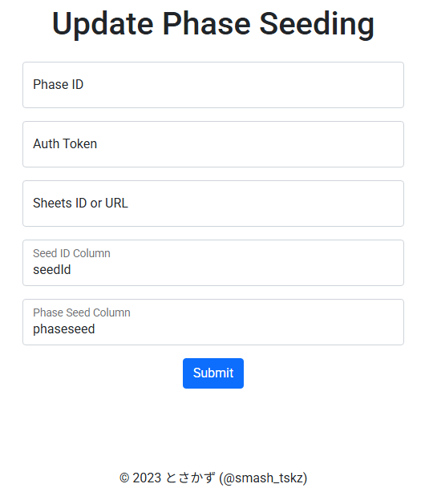Click the Phase ID input field
The image size is (429, 504).
pos(214,85)
